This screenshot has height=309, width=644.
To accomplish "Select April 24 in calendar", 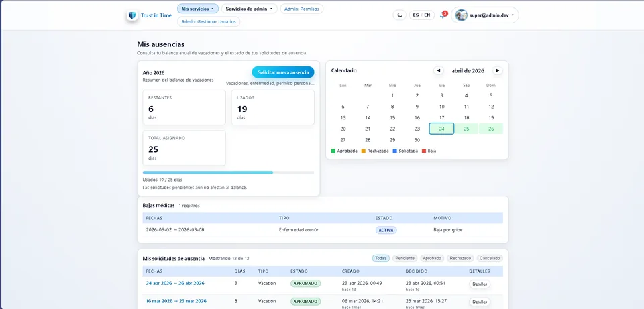I will point(441,129).
